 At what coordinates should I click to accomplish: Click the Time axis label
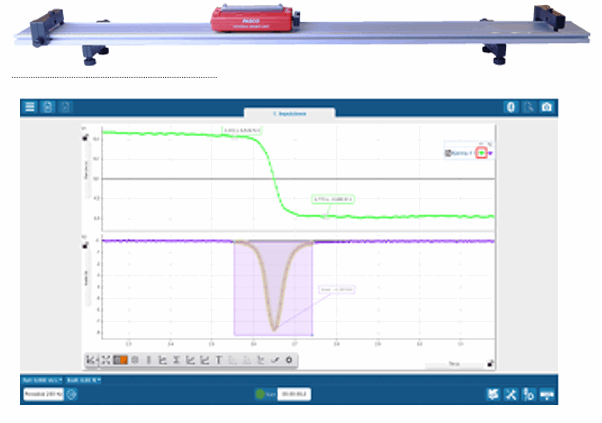(x=453, y=365)
